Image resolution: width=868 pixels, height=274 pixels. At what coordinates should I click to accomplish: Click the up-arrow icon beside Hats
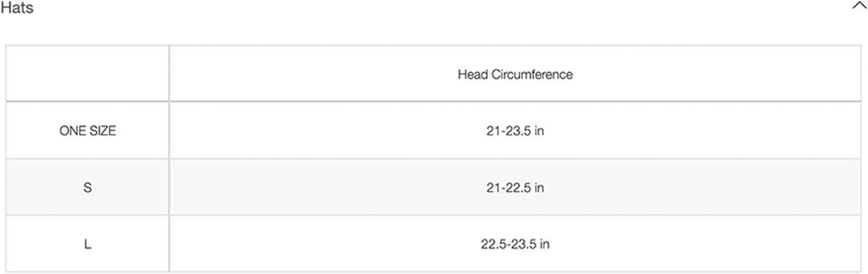click(859, 6)
